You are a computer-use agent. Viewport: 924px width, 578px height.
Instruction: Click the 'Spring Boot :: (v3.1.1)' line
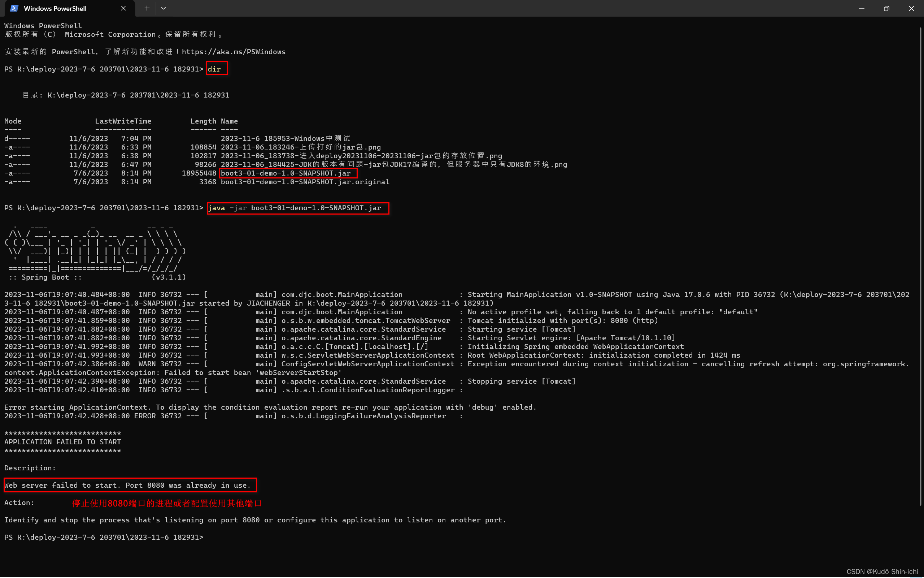click(97, 277)
